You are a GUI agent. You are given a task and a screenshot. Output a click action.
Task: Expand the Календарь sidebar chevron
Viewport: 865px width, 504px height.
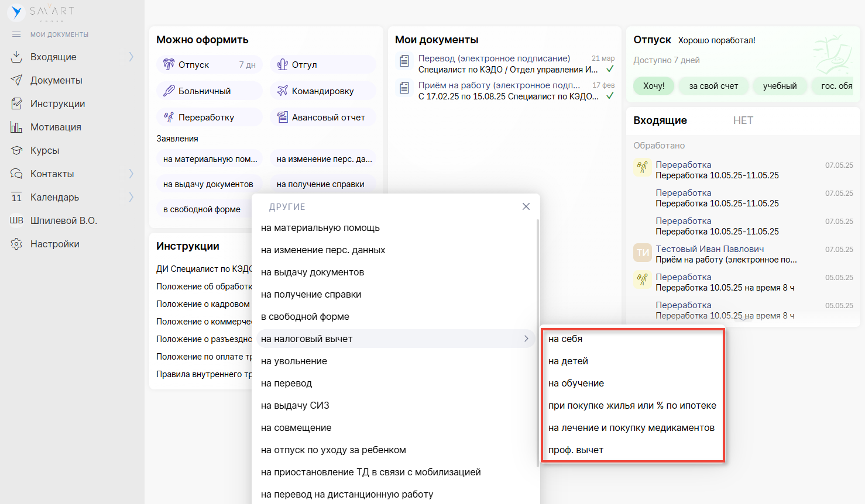[x=131, y=197]
